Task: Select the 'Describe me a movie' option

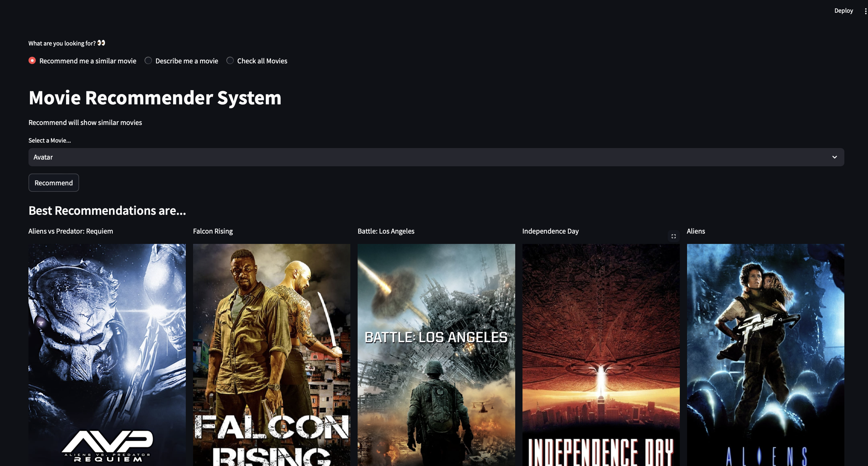Action: [x=148, y=61]
